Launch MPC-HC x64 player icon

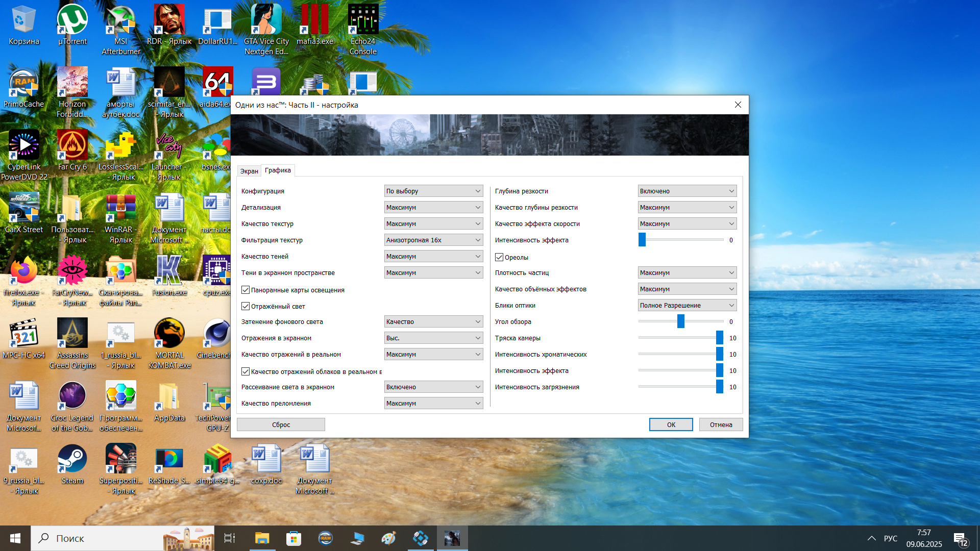[23, 334]
